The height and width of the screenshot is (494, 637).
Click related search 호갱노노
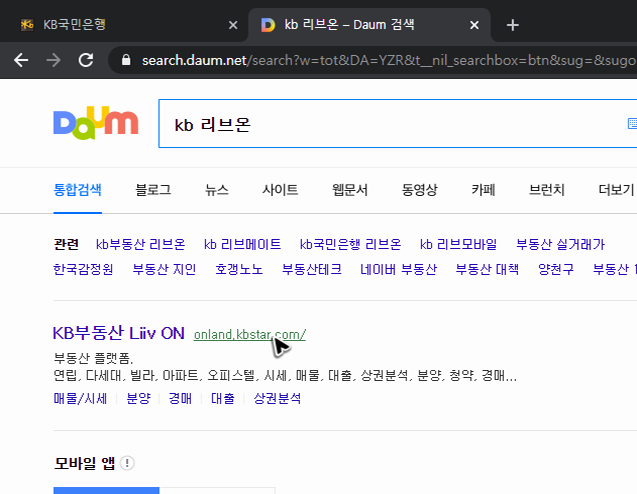point(239,269)
